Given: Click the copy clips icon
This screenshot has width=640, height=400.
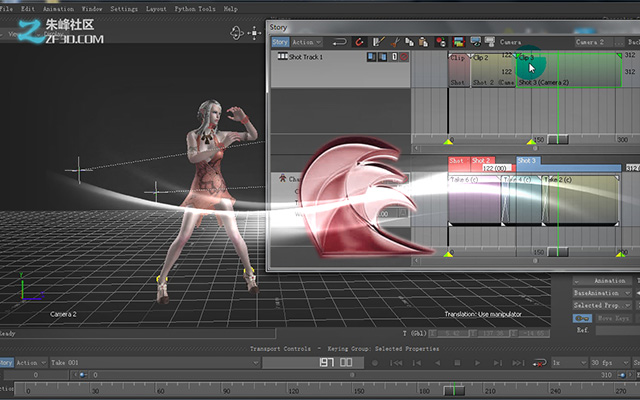Looking at the screenshot, I should (x=409, y=42).
